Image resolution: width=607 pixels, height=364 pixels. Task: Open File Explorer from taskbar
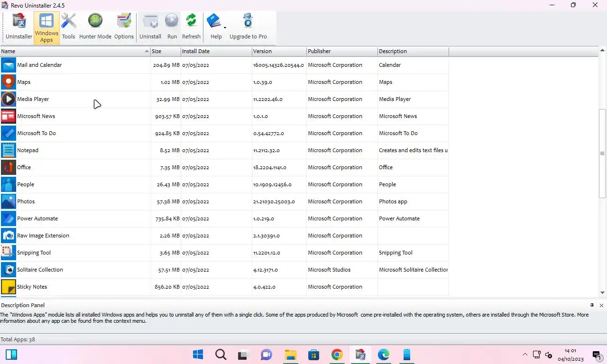(x=290, y=355)
